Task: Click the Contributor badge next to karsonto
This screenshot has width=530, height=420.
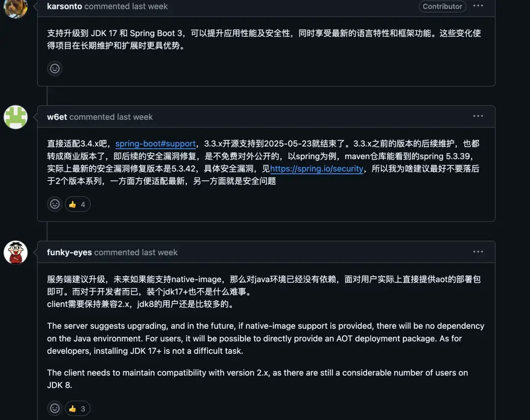Action: click(442, 6)
